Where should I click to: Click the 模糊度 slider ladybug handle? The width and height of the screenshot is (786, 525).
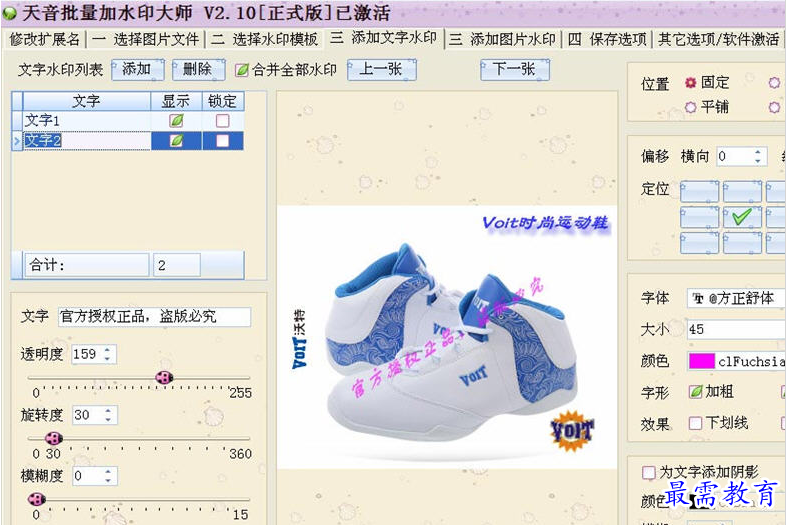pos(37,499)
